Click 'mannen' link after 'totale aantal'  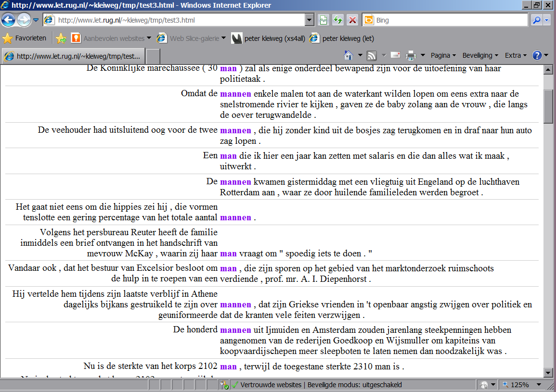(x=235, y=217)
